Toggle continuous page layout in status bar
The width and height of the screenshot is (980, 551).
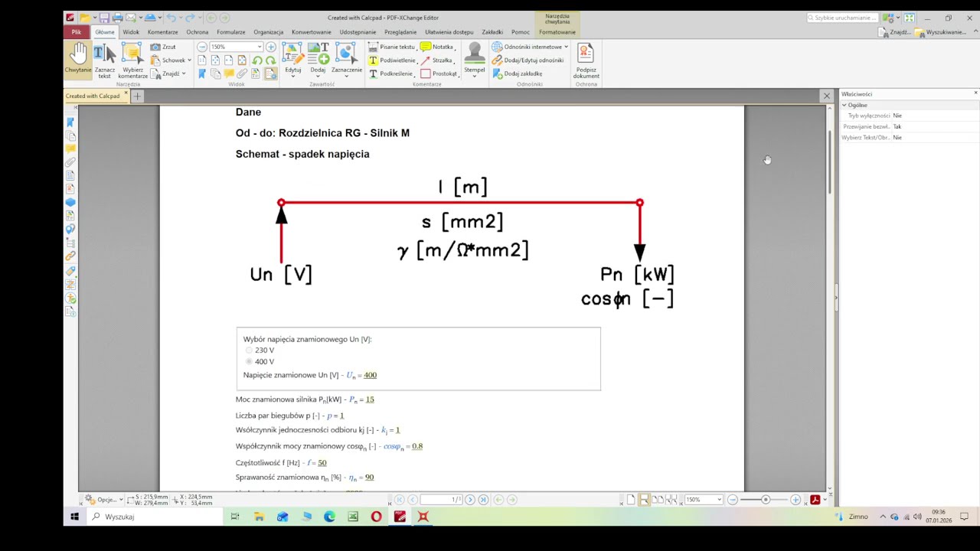pyautogui.click(x=644, y=500)
